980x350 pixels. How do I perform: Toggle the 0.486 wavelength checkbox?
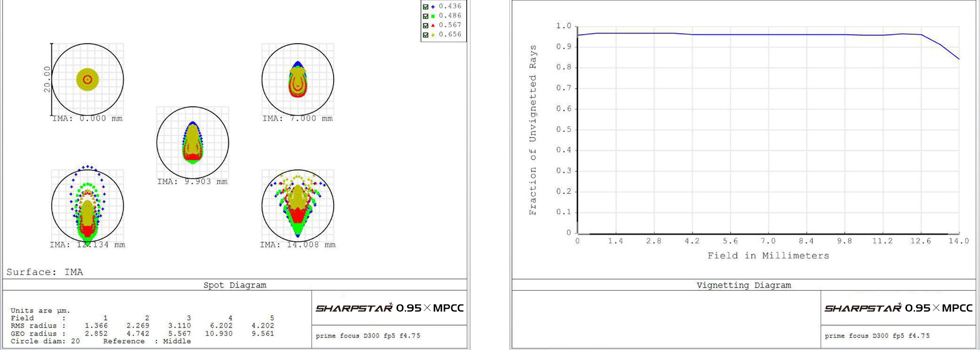(x=425, y=16)
